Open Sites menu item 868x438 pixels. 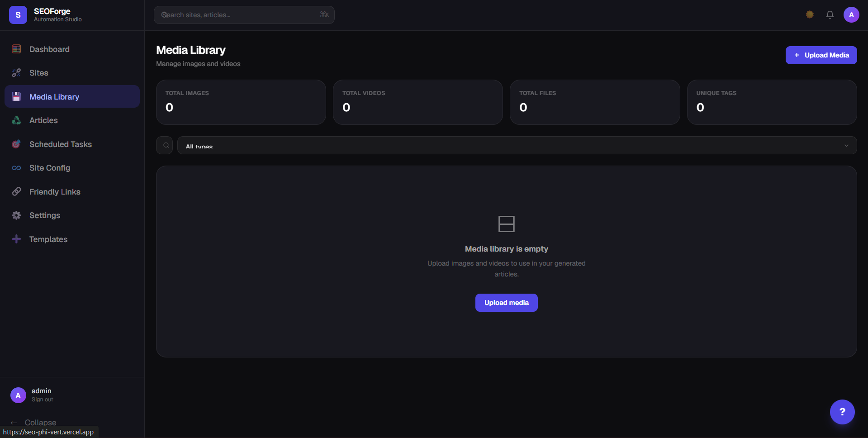(72, 73)
